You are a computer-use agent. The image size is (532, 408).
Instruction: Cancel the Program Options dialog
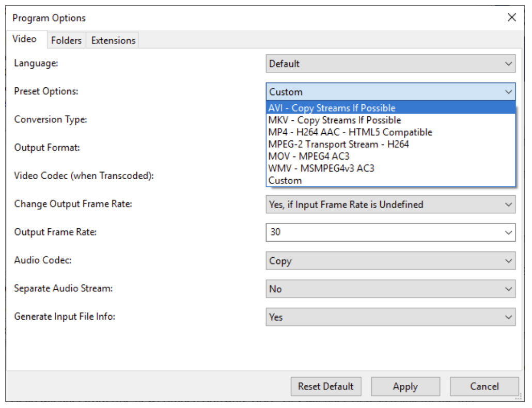(484, 386)
